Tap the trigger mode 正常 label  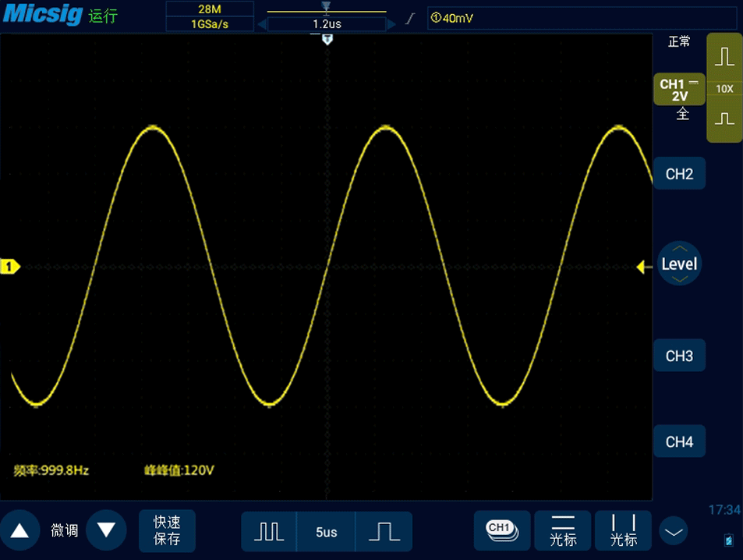pyautogui.click(x=679, y=42)
